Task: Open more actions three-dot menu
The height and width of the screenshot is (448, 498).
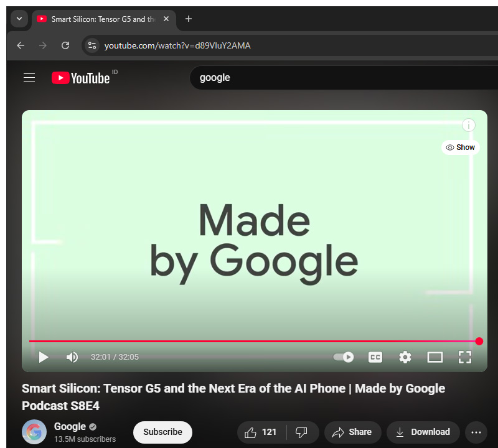Action: point(476,432)
